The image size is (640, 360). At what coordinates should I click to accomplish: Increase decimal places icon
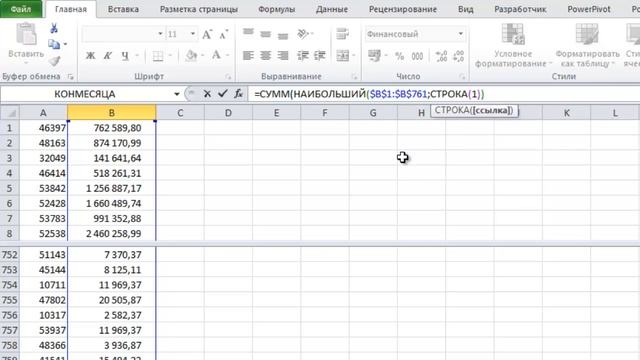pos(441,56)
